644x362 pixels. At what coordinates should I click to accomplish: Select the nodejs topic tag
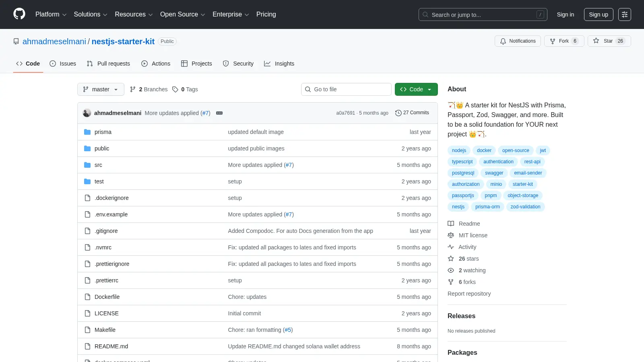[459, 150]
